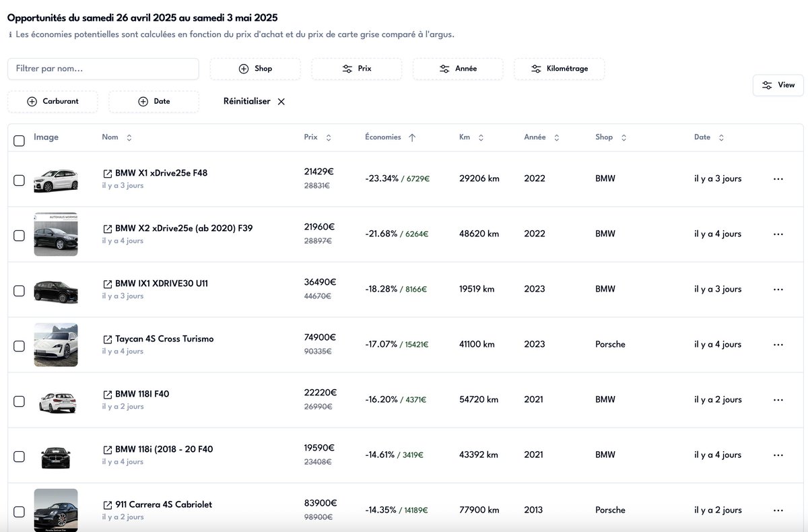The image size is (808, 532).
Task: Sort table by Shop column header
Action: [x=611, y=137]
